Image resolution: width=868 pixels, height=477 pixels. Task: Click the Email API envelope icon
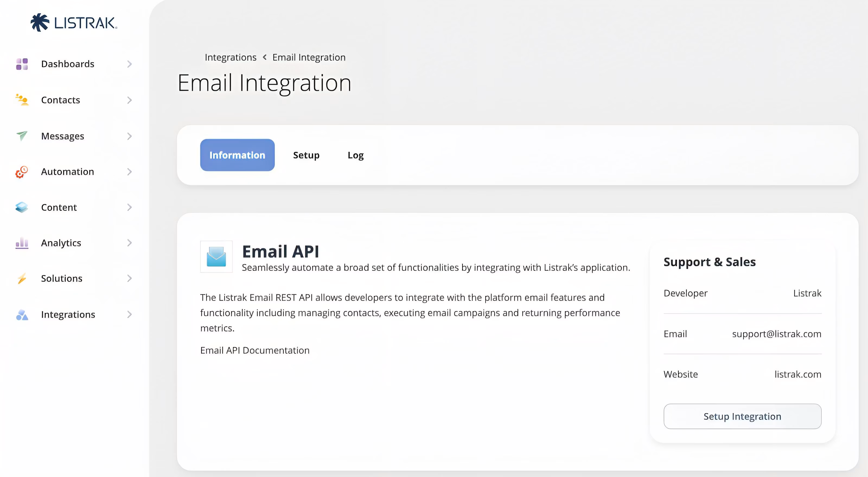coord(216,256)
